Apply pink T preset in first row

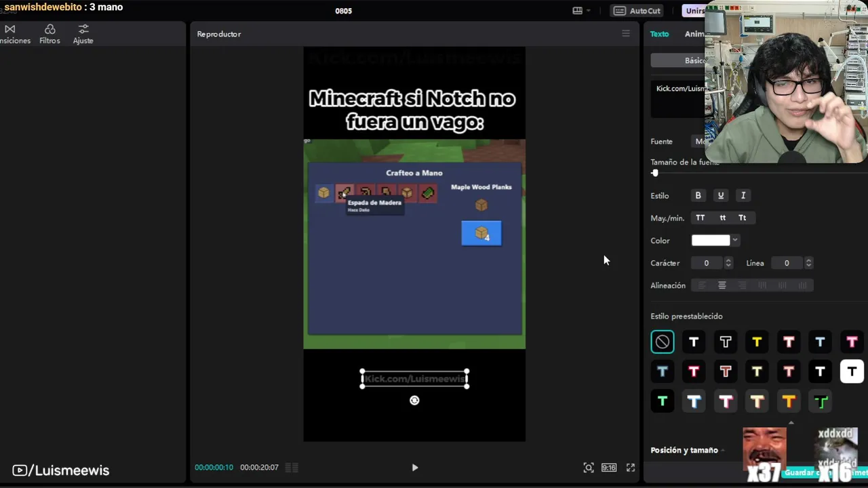pyautogui.click(x=852, y=342)
